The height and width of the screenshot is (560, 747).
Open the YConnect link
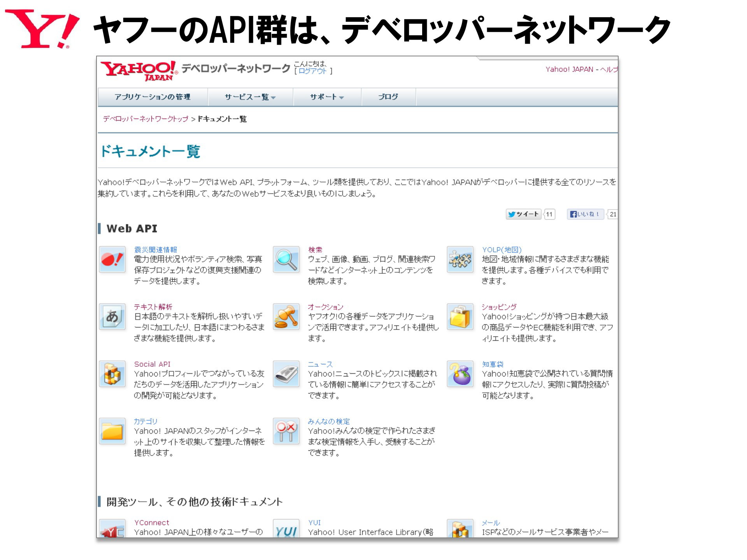click(152, 523)
